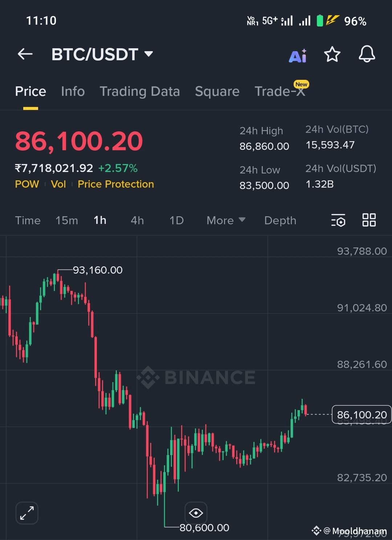Select the Time chart interval
The height and width of the screenshot is (540, 392).
point(28,221)
